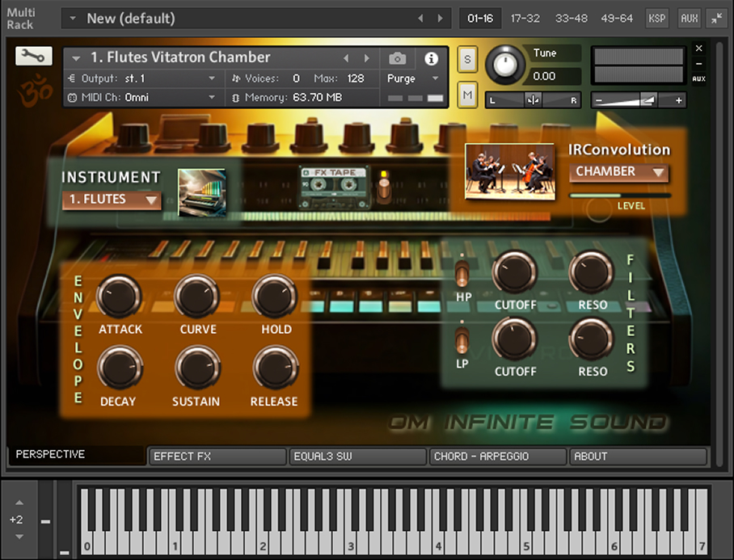The height and width of the screenshot is (560, 734).
Task: Expand instrument name dropdown arrow
Action: tap(76, 58)
